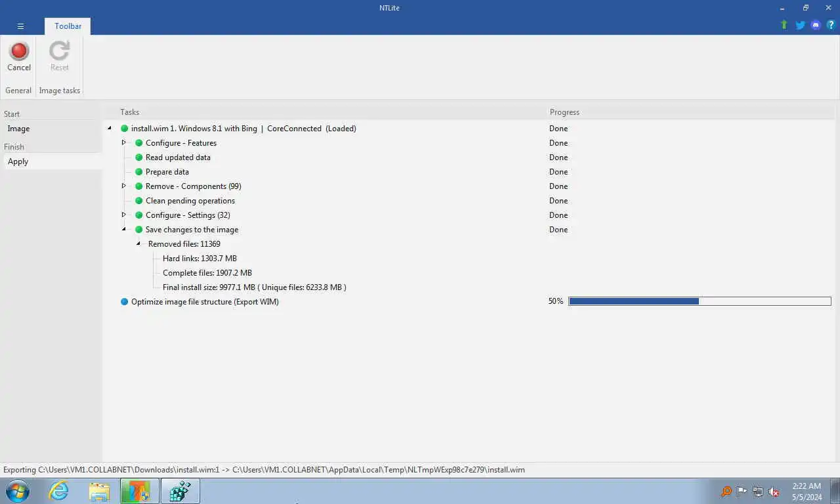The image size is (840, 504).
Task: Switch to the Toolbar ribbon tab
Action: [x=68, y=26]
